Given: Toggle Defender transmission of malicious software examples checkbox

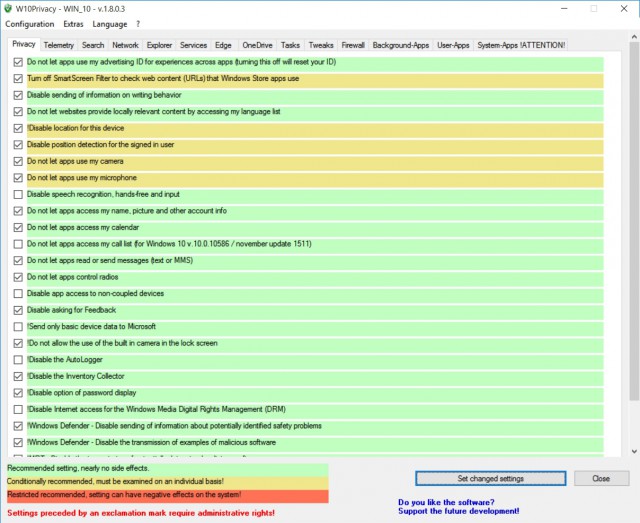Looking at the screenshot, I should 18,442.
